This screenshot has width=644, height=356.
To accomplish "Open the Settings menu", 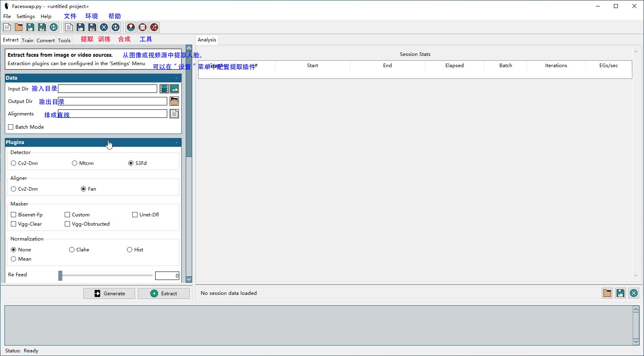I will (x=25, y=16).
